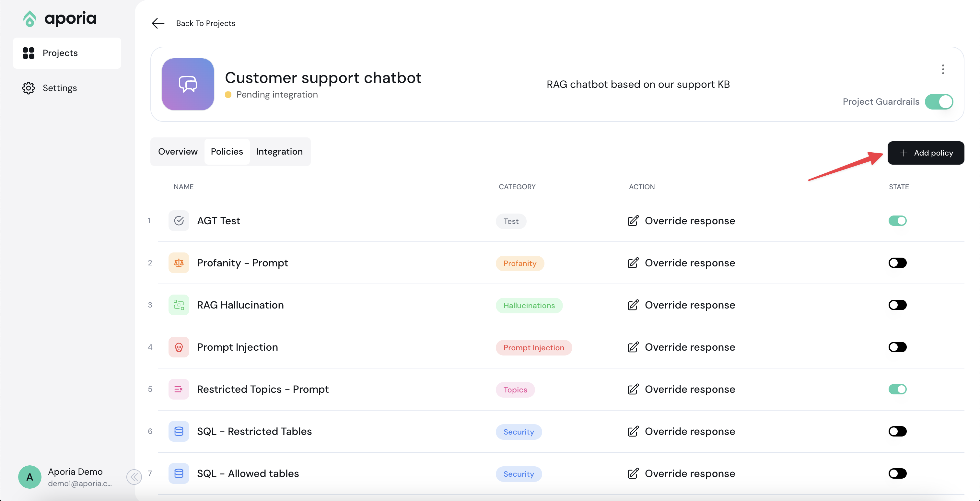The image size is (980, 501).
Task: Collapse the sidebar with double chevron
Action: coord(134,477)
